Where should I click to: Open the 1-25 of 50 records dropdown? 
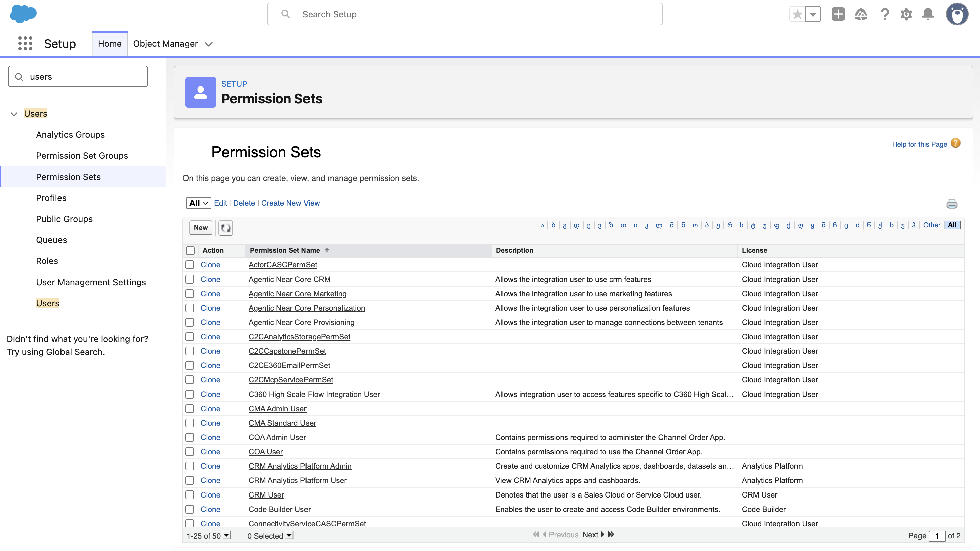226,535
